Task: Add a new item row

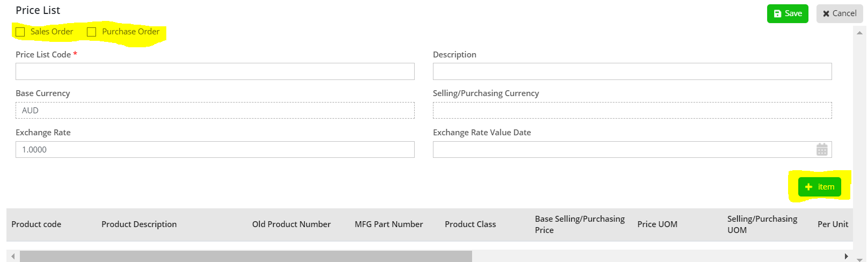Action: tap(819, 187)
